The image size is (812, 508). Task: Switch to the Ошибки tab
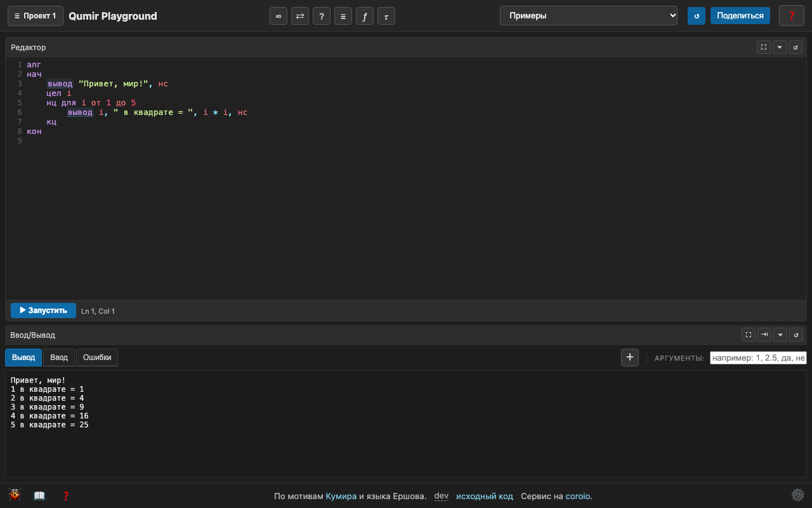tap(97, 358)
